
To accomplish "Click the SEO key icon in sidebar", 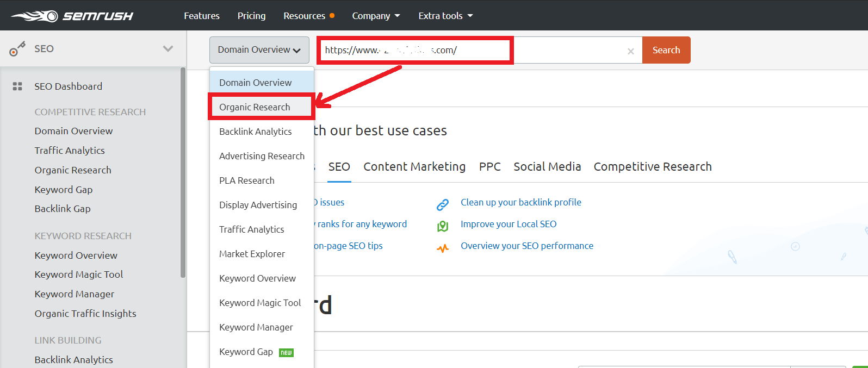I will [x=17, y=49].
